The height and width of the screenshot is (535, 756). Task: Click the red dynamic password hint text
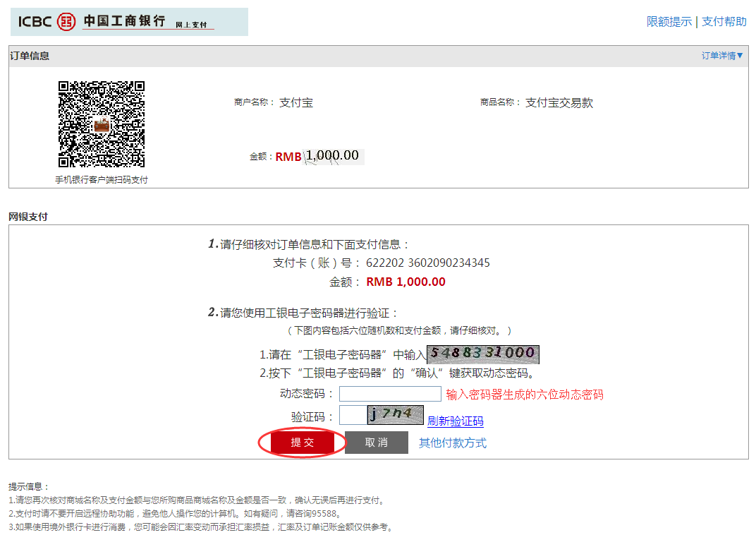[525, 395]
